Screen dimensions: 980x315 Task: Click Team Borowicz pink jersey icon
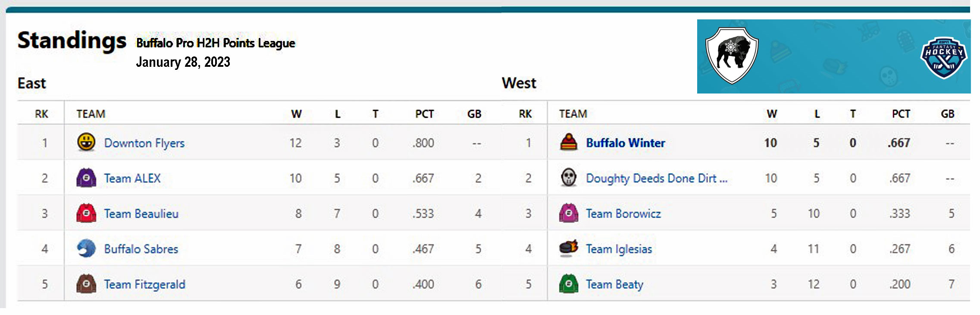(568, 213)
